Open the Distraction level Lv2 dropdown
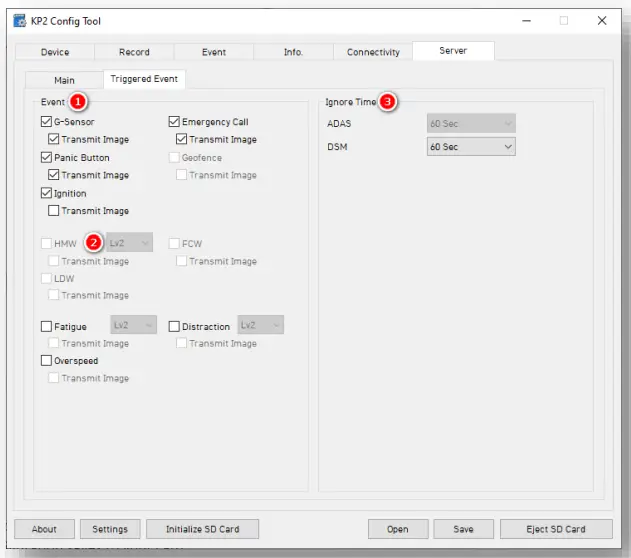 [x=260, y=325]
